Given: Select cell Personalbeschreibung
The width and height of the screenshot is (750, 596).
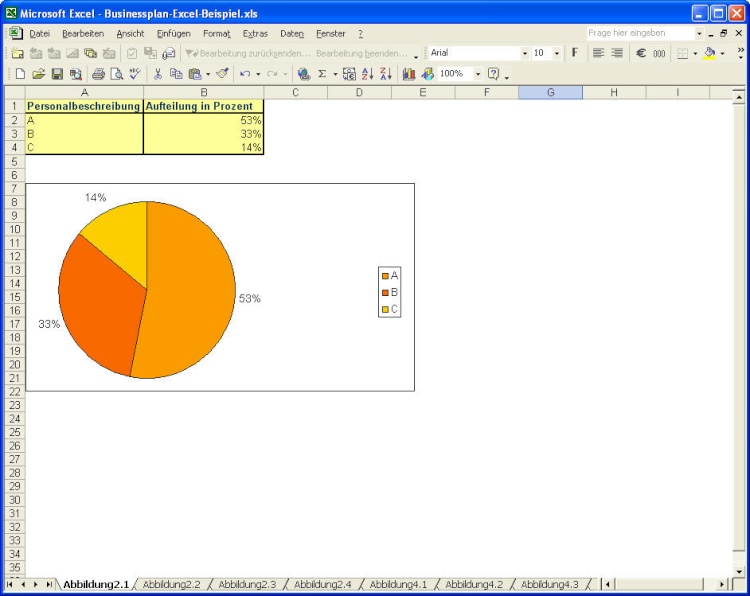Looking at the screenshot, I should [84, 106].
